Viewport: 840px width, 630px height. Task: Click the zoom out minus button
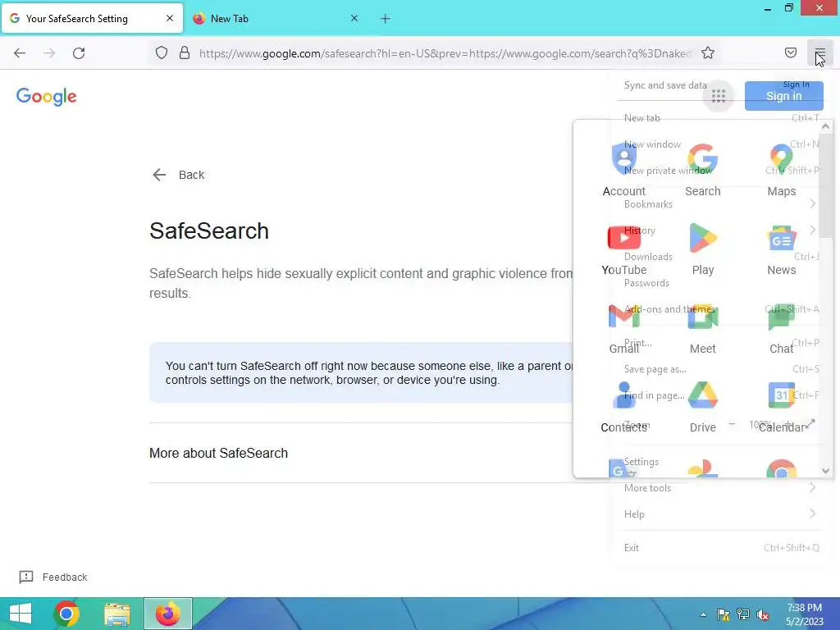click(x=732, y=424)
